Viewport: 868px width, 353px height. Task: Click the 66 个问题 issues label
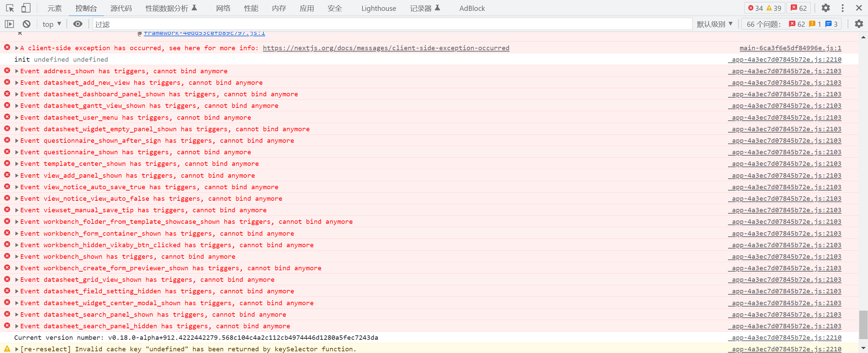(x=764, y=24)
